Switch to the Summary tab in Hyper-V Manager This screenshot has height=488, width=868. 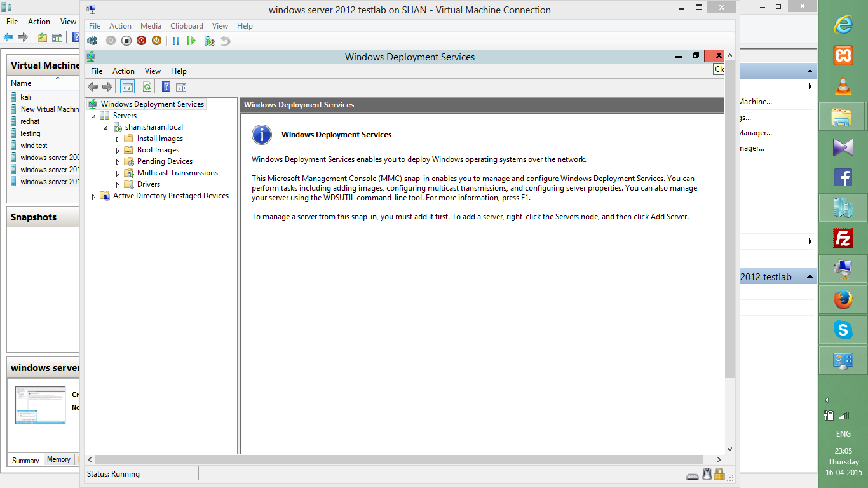25,461
